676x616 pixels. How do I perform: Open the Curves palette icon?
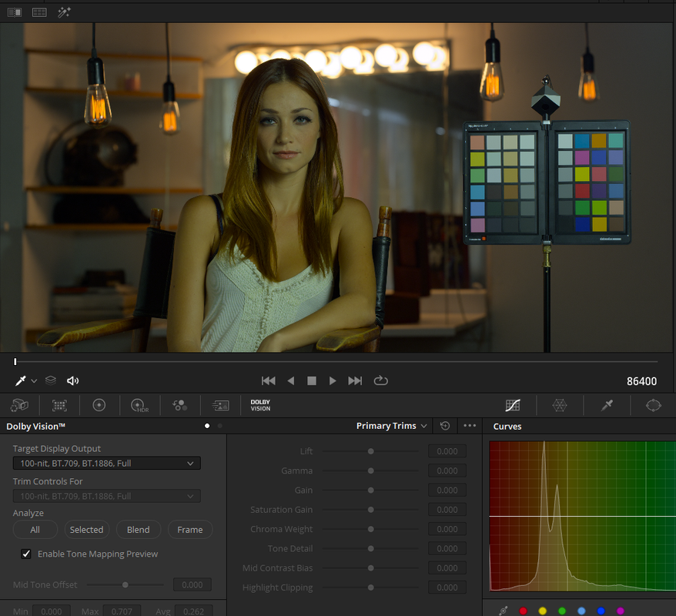513,405
